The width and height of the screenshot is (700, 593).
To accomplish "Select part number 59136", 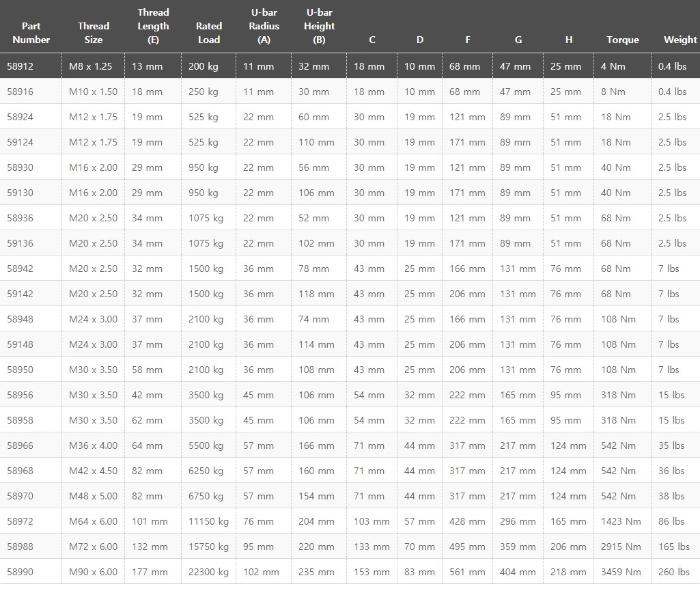I will [20, 243].
